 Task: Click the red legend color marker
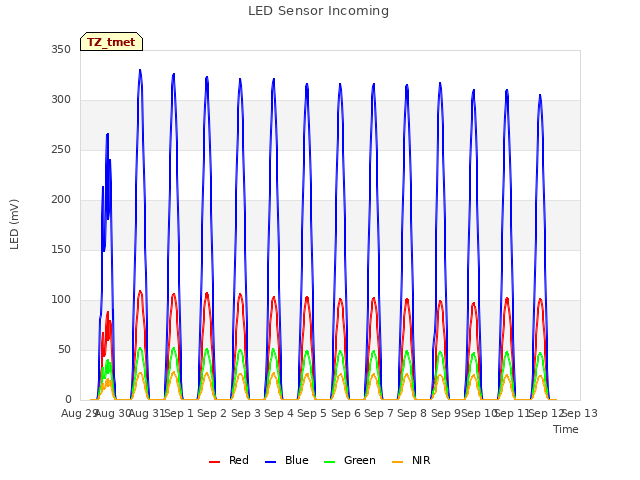(x=214, y=462)
